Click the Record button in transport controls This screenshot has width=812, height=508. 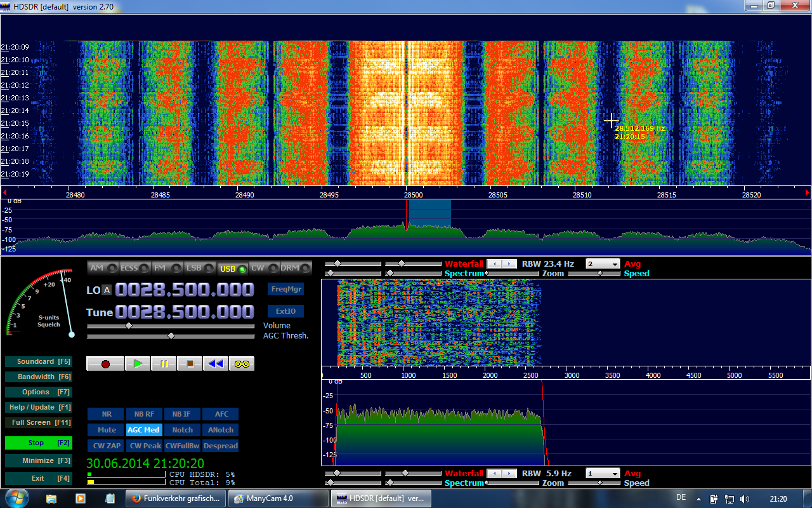(105, 364)
